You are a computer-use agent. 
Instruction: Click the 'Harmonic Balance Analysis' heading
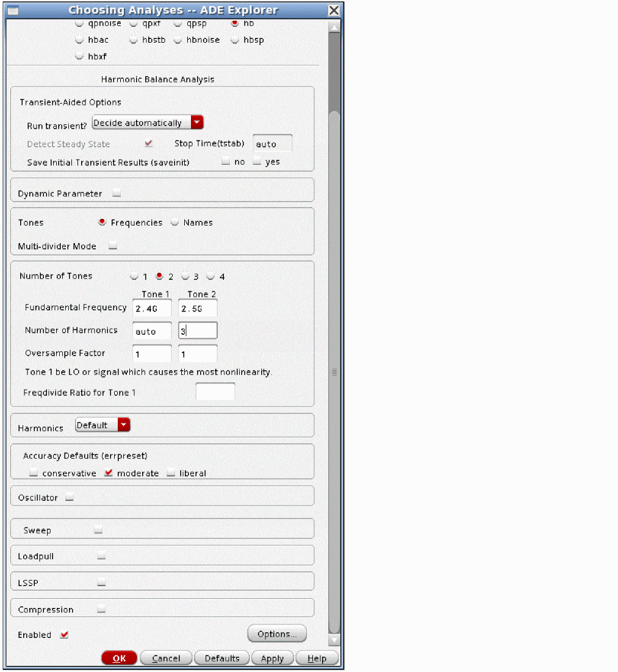157,79
